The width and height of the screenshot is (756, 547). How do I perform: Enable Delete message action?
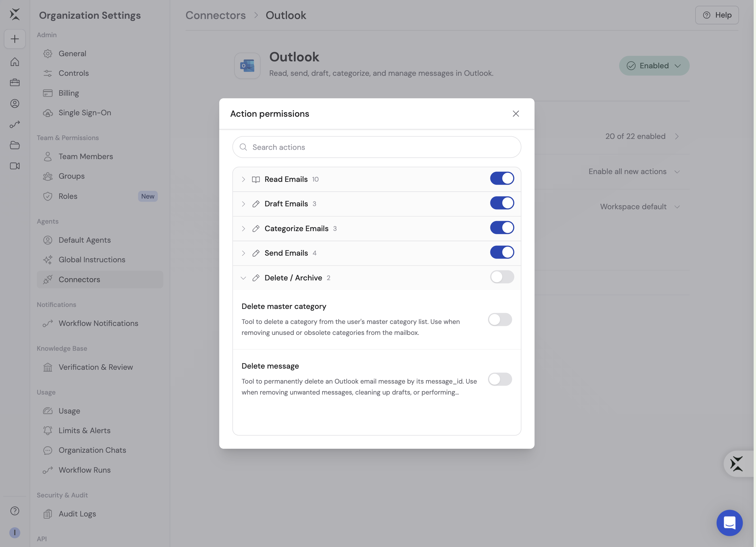point(500,380)
